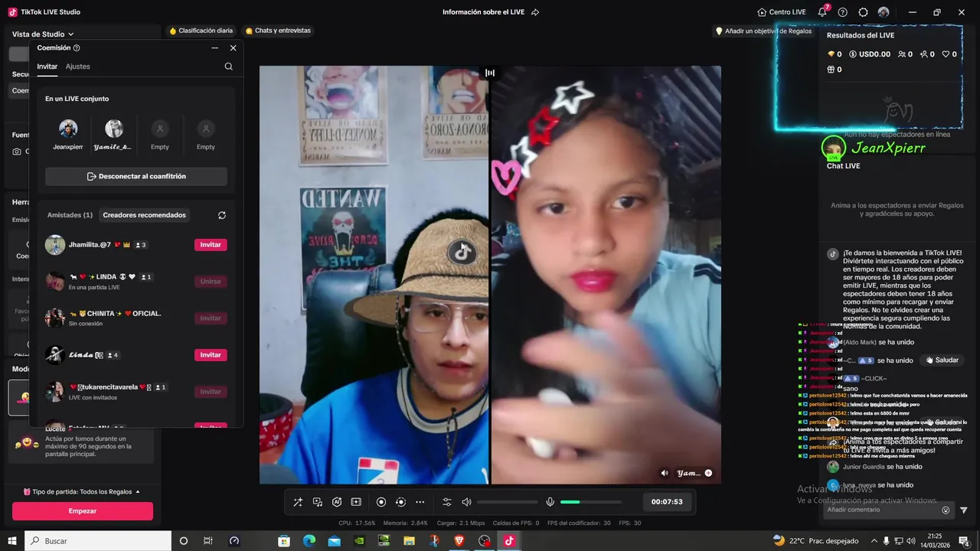
Task: Open the help question mark icon in the title bar
Action: (843, 12)
